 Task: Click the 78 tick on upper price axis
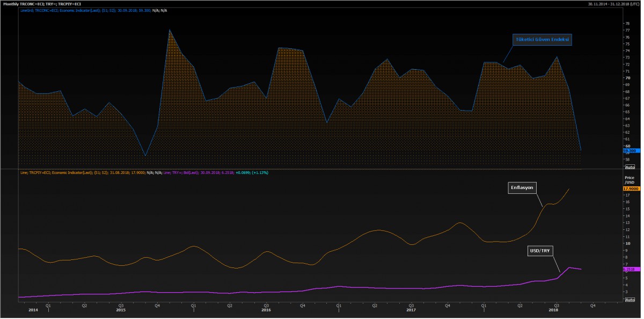click(x=627, y=24)
